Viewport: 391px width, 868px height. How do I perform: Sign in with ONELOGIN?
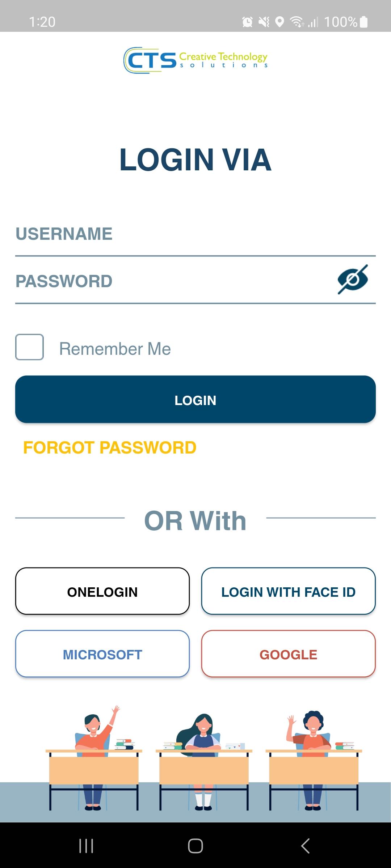pos(102,591)
